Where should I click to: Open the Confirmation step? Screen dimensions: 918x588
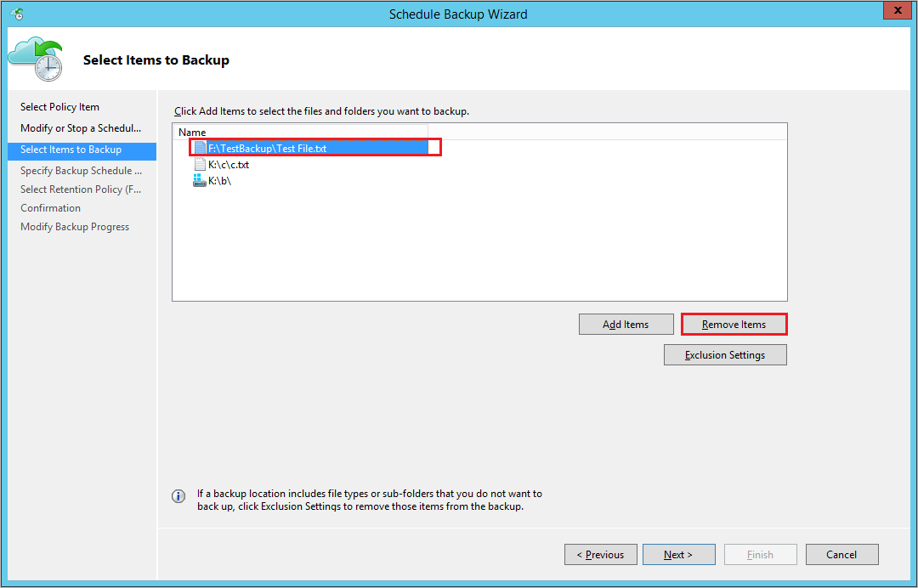[x=50, y=207]
